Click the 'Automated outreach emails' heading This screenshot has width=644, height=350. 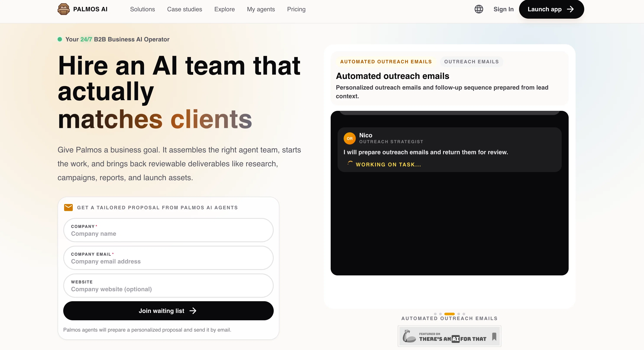(x=393, y=76)
